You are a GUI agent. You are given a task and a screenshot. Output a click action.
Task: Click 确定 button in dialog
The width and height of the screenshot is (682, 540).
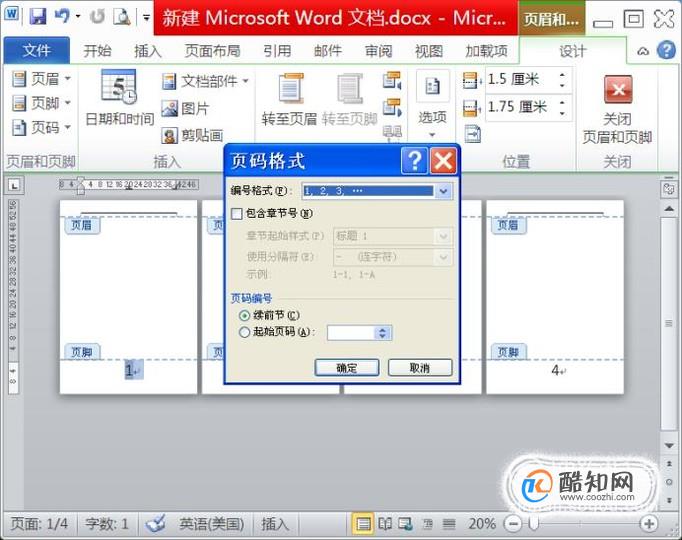(x=347, y=368)
